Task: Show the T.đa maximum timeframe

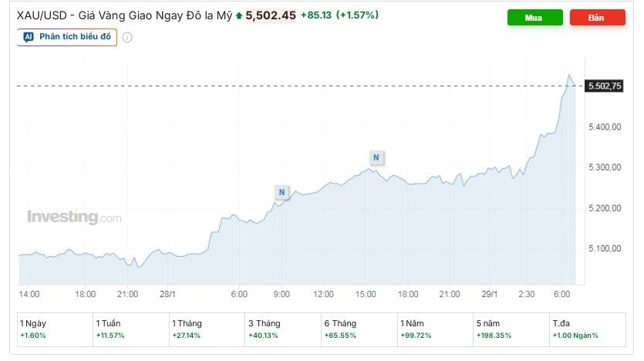Action: point(586,329)
